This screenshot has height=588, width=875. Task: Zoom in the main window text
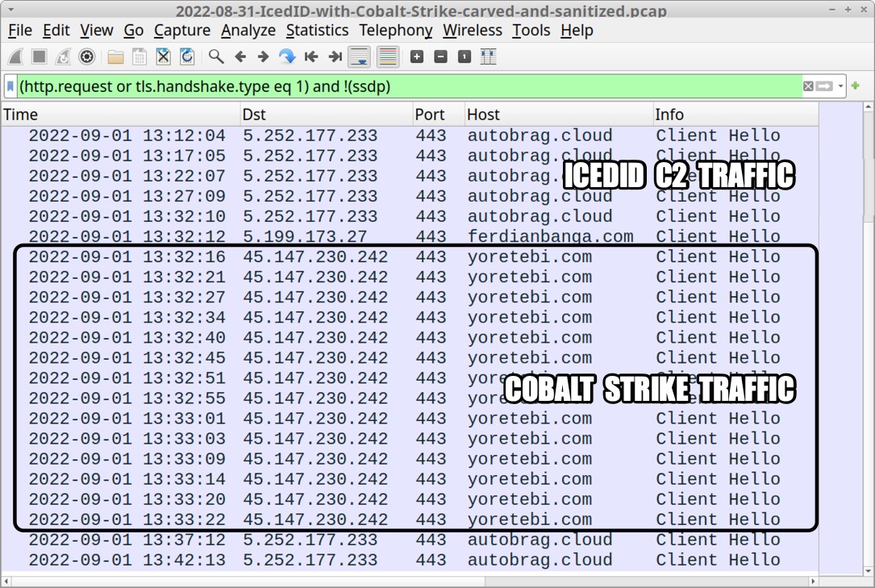pos(416,57)
